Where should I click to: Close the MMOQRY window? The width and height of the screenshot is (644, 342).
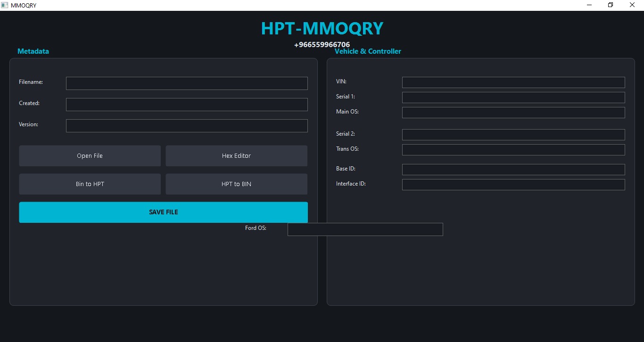(x=632, y=5)
